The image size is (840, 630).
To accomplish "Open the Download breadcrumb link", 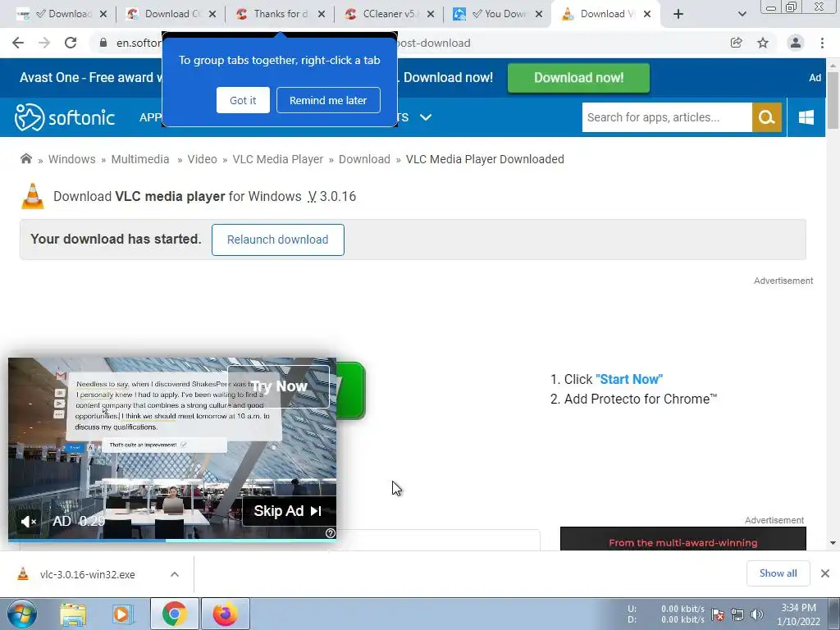I will click(364, 159).
